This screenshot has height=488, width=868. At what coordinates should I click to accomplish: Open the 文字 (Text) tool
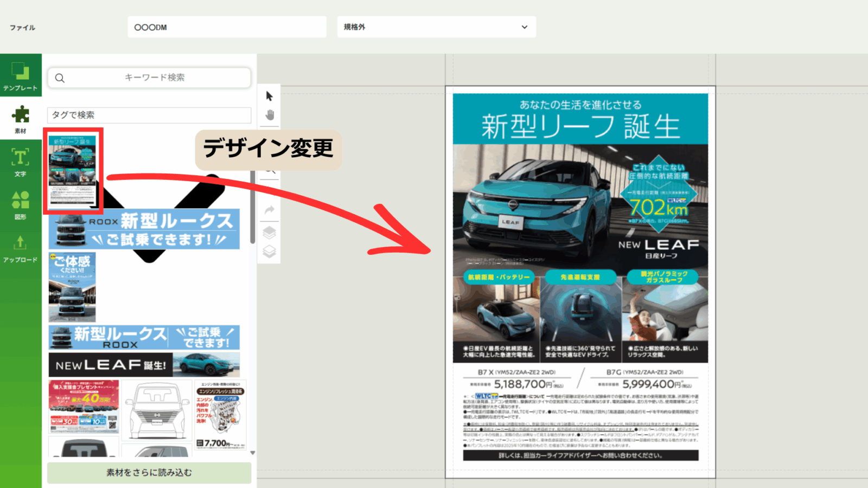click(x=21, y=162)
